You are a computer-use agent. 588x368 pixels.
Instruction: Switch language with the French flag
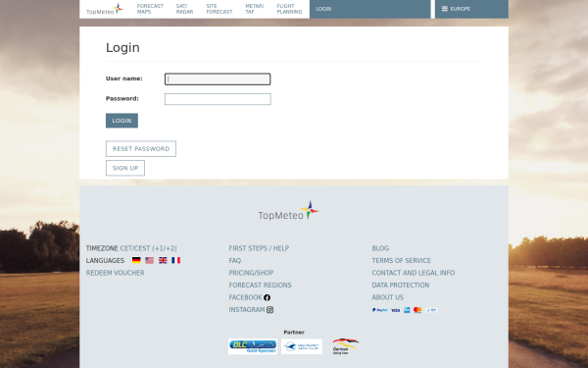pyautogui.click(x=175, y=260)
